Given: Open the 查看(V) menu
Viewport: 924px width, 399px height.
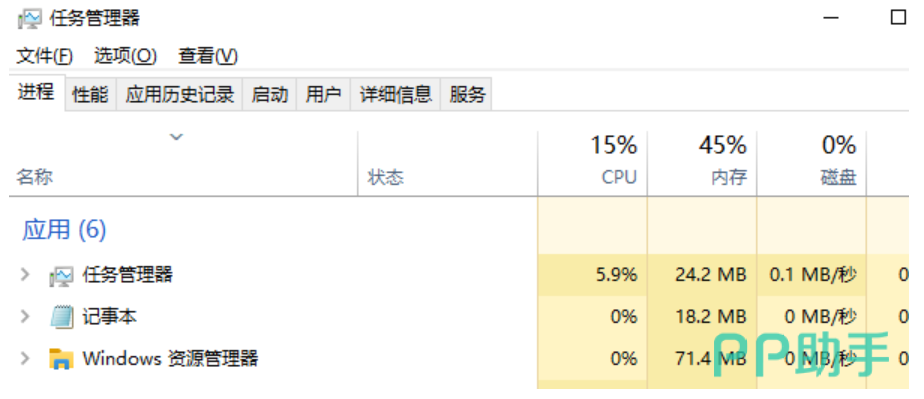Looking at the screenshot, I should pyautogui.click(x=208, y=57).
